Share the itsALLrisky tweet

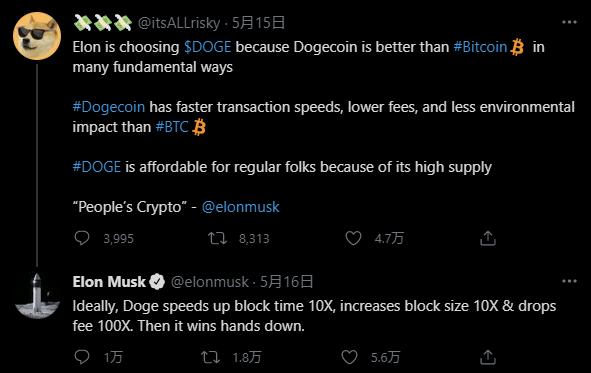point(488,238)
